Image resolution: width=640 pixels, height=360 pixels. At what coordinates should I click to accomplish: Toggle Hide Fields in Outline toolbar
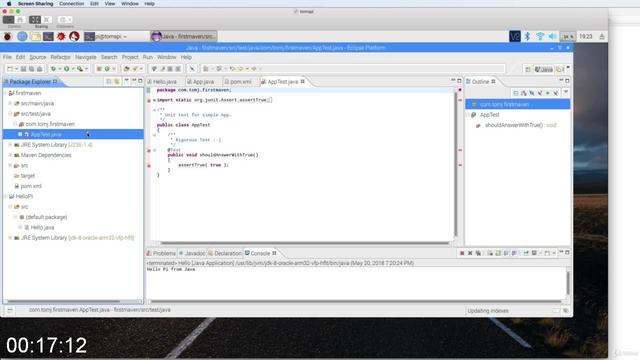532,93
